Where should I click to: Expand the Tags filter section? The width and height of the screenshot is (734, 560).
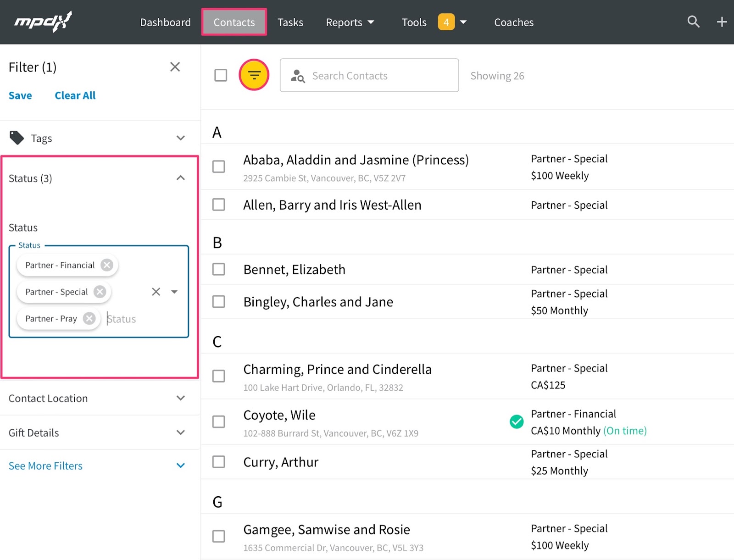tap(181, 138)
